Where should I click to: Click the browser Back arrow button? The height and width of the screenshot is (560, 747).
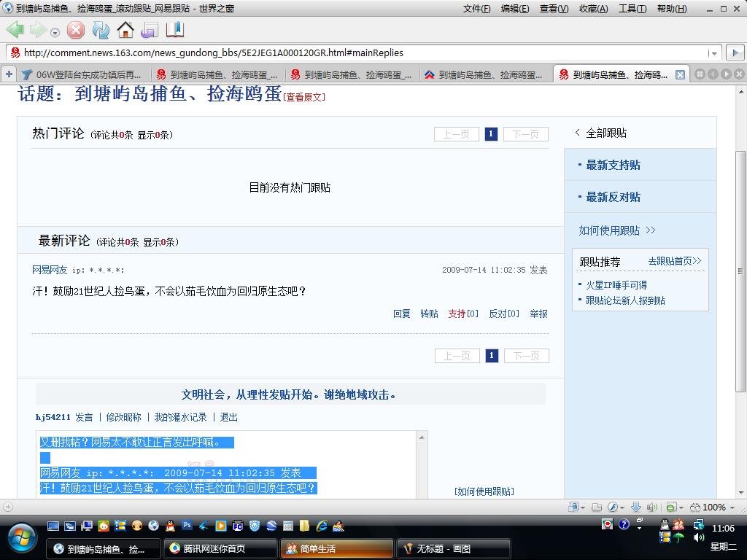(x=15, y=30)
